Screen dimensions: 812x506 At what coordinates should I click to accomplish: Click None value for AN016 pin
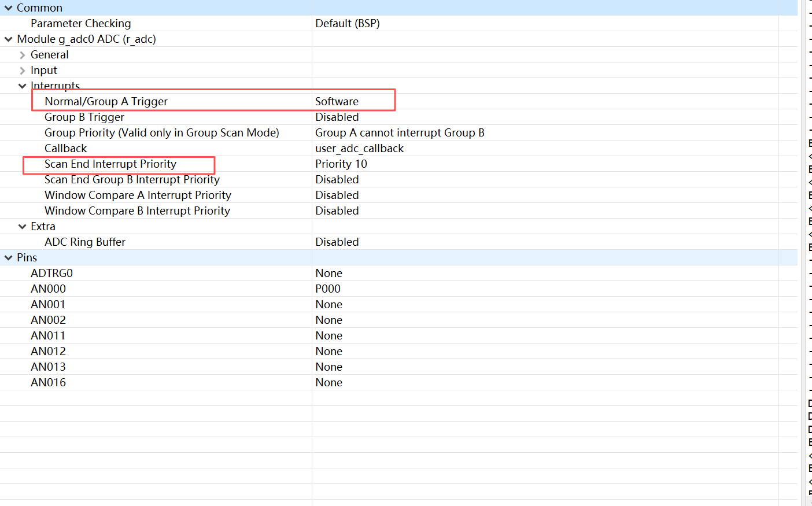point(329,383)
